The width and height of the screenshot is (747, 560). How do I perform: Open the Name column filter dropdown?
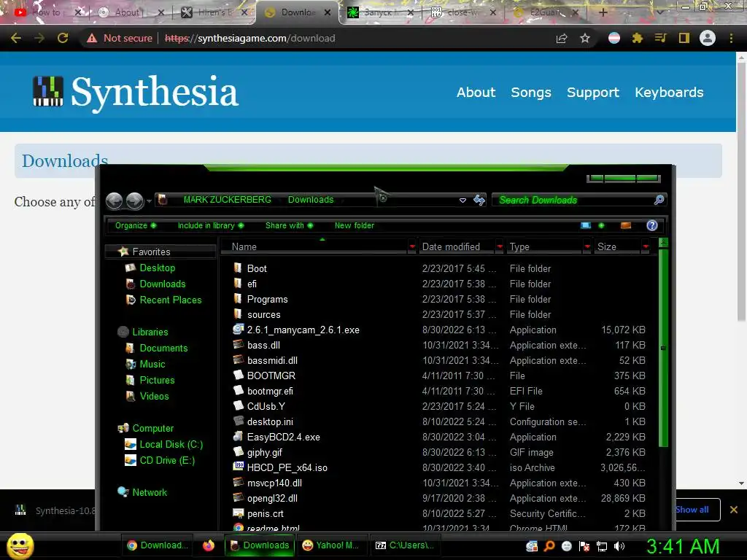tap(412, 246)
